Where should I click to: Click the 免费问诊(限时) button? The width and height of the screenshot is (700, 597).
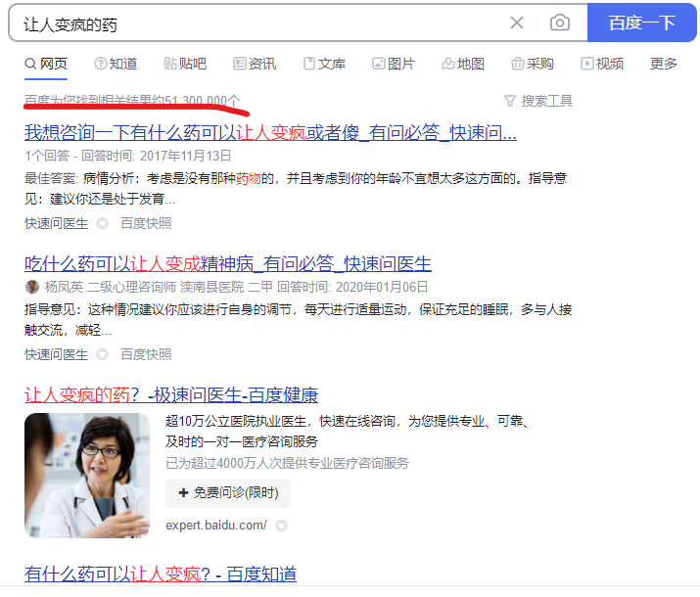pyautogui.click(x=228, y=492)
